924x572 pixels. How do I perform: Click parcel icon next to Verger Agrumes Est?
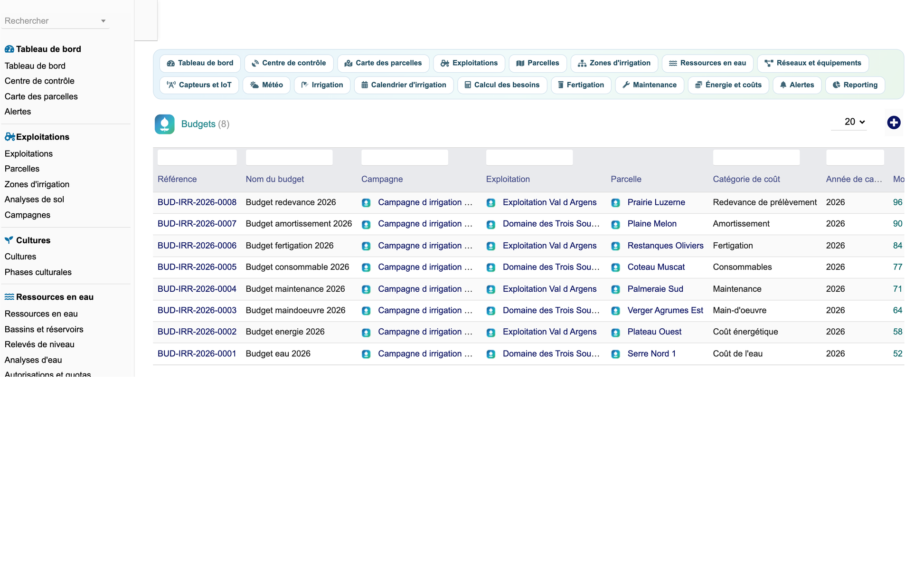[x=615, y=311]
